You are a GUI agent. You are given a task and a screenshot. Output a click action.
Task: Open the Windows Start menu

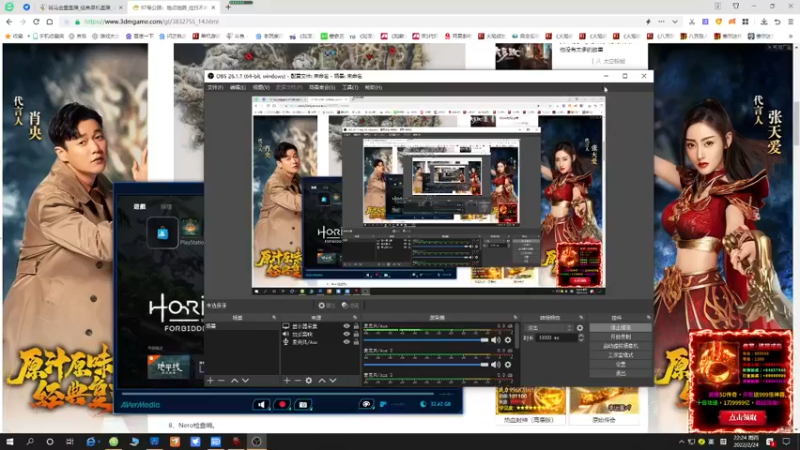[10, 442]
